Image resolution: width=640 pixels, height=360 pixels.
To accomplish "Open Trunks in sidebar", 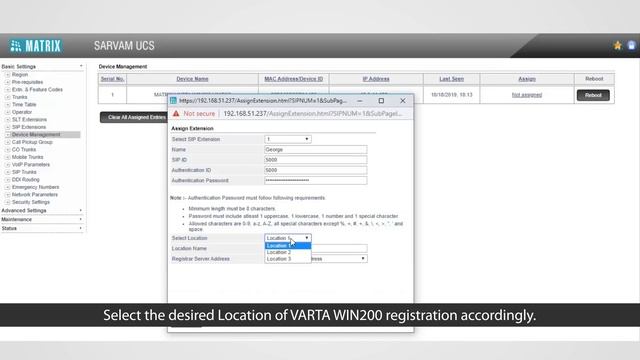I will point(20,97).
